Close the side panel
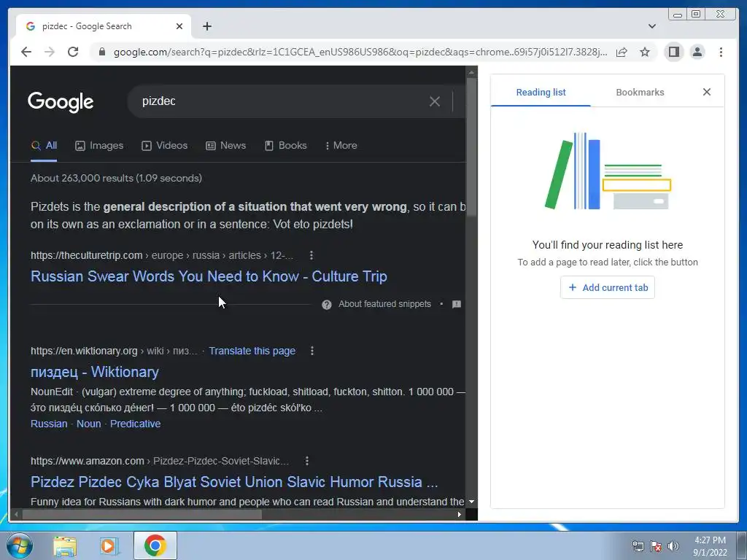The width and height of the screenshot is (747, 560). tap(706, 92)
